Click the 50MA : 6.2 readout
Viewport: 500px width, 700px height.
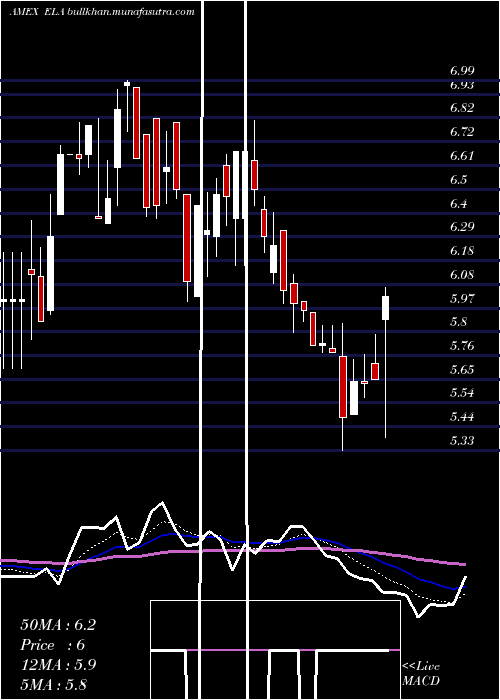58,625
